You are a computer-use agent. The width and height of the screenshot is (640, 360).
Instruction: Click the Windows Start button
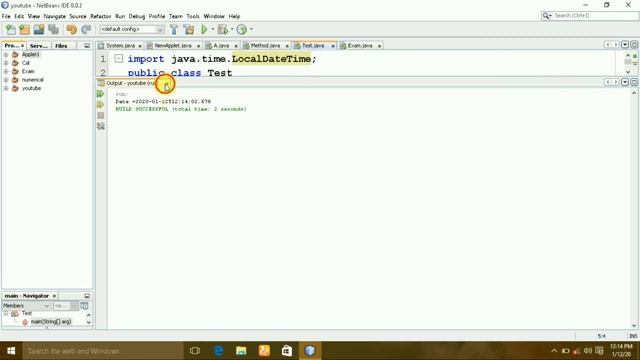(x=11, y=351)
